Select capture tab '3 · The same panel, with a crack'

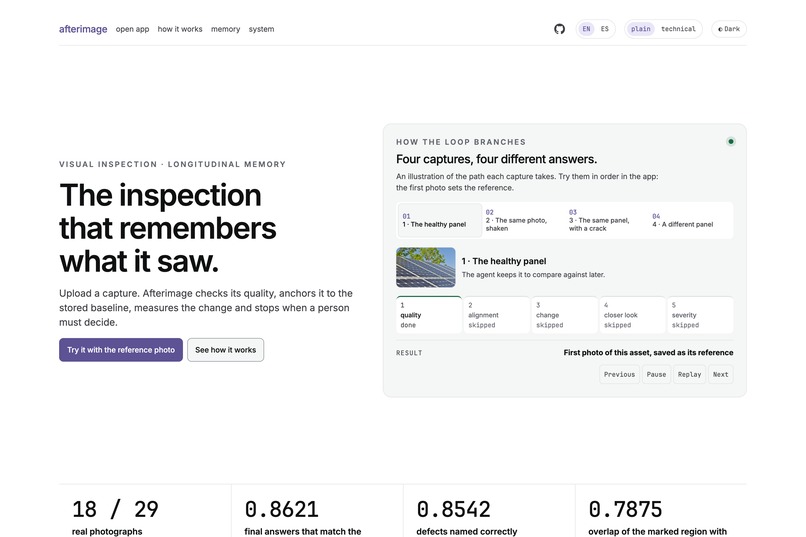click(606, 220)
